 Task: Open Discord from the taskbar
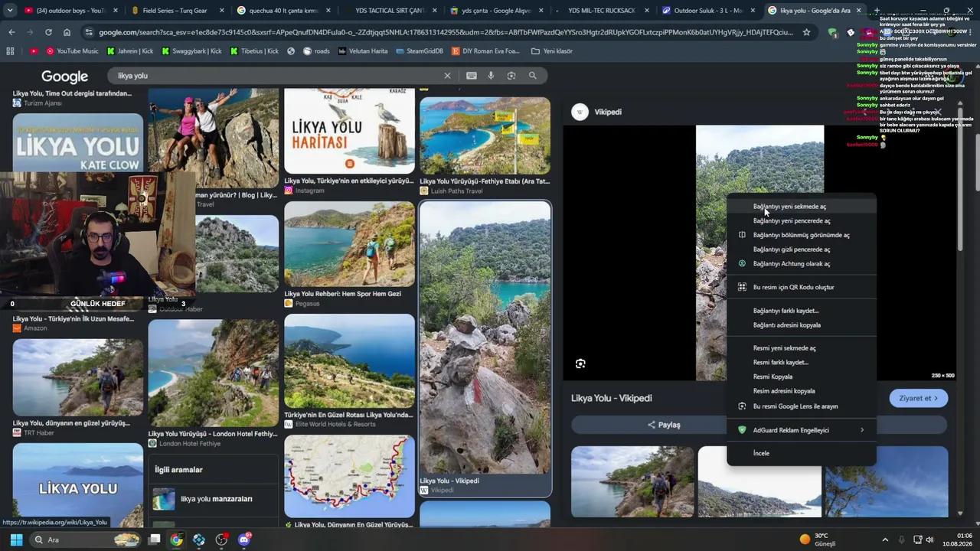pyautogui.click(x=244, y=540)
